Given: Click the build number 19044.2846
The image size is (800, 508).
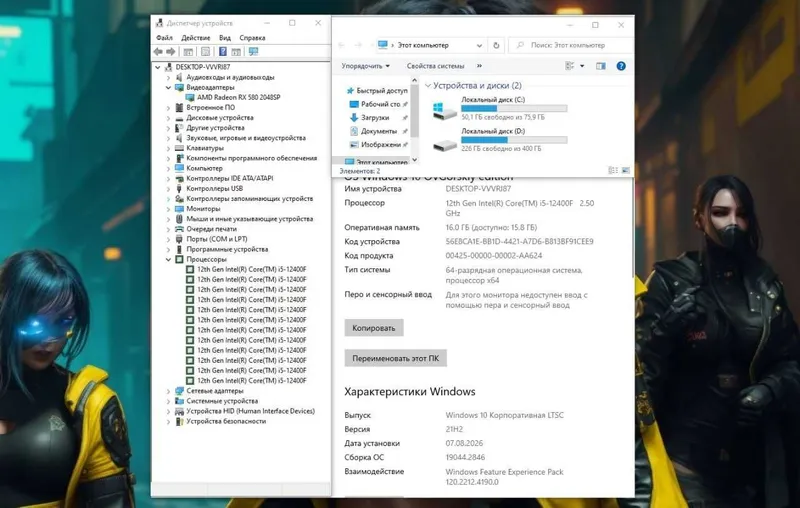Looking at the screenshot, I should [465, 458].
